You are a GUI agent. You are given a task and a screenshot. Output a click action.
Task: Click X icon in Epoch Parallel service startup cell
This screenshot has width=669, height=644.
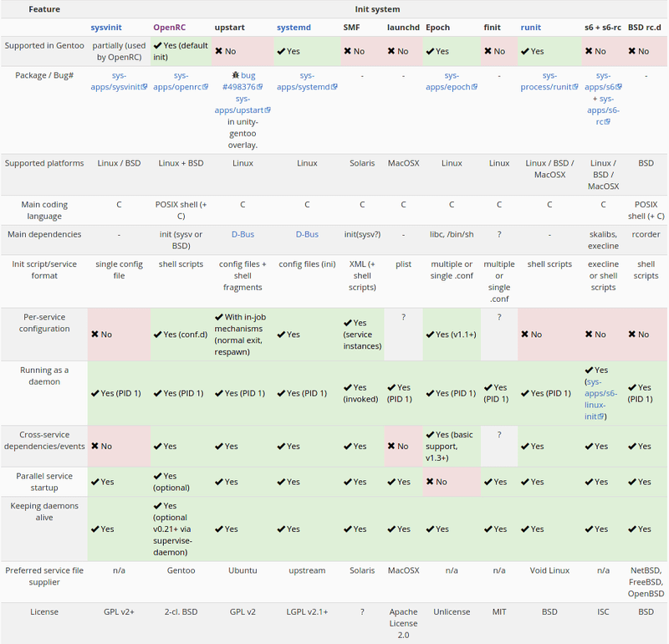(430, 482)
